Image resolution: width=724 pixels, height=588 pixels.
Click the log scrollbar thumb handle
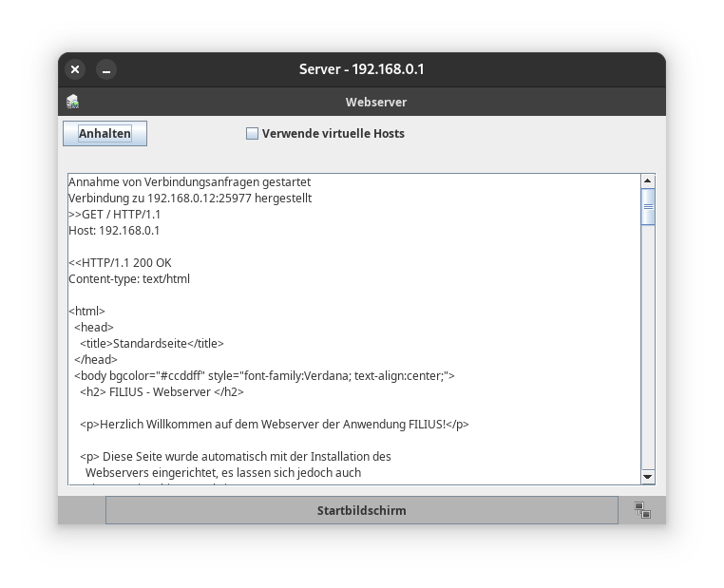click(648, 206)
